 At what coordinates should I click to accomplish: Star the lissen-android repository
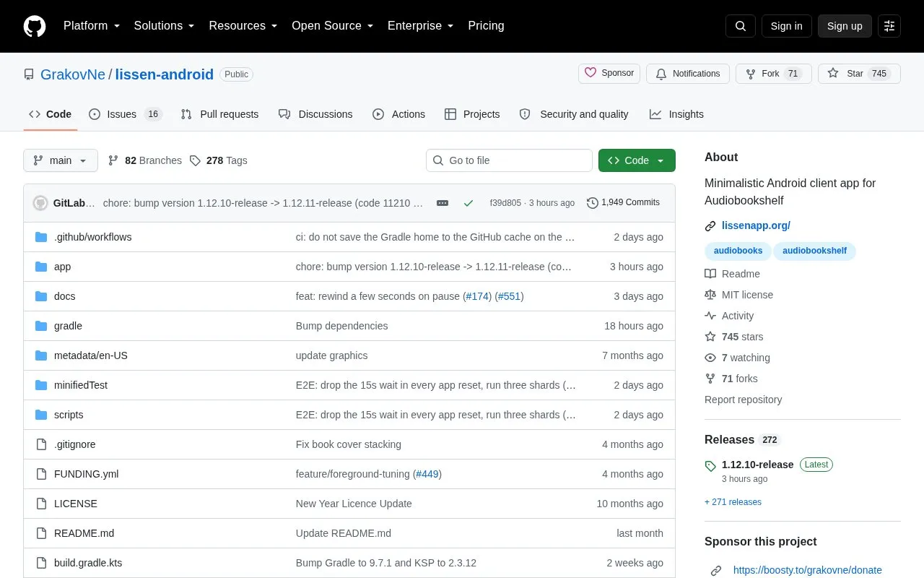click(859, 74)
